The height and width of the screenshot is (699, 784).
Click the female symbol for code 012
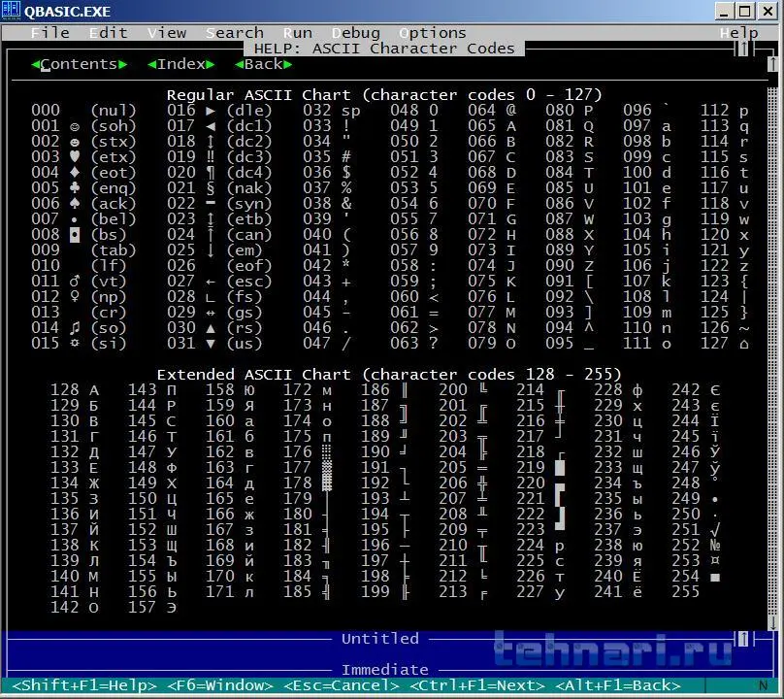pyautogui.click(x=75, y=296)
